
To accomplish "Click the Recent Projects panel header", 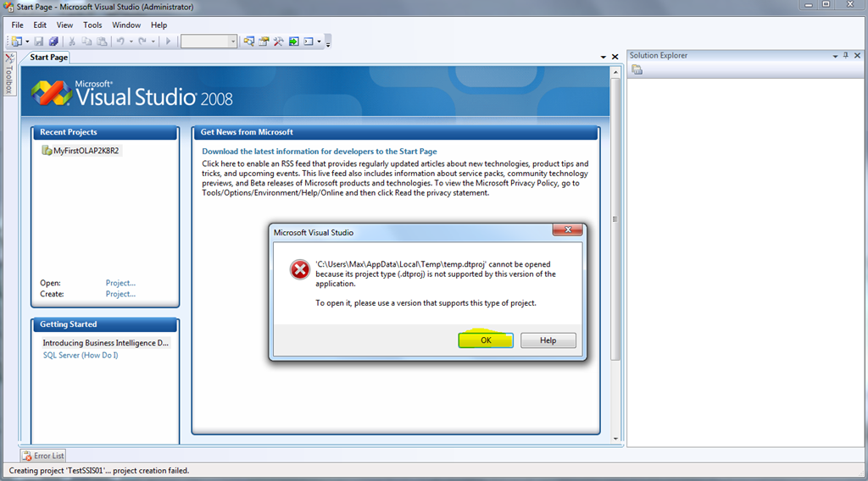I will (105, 132).
